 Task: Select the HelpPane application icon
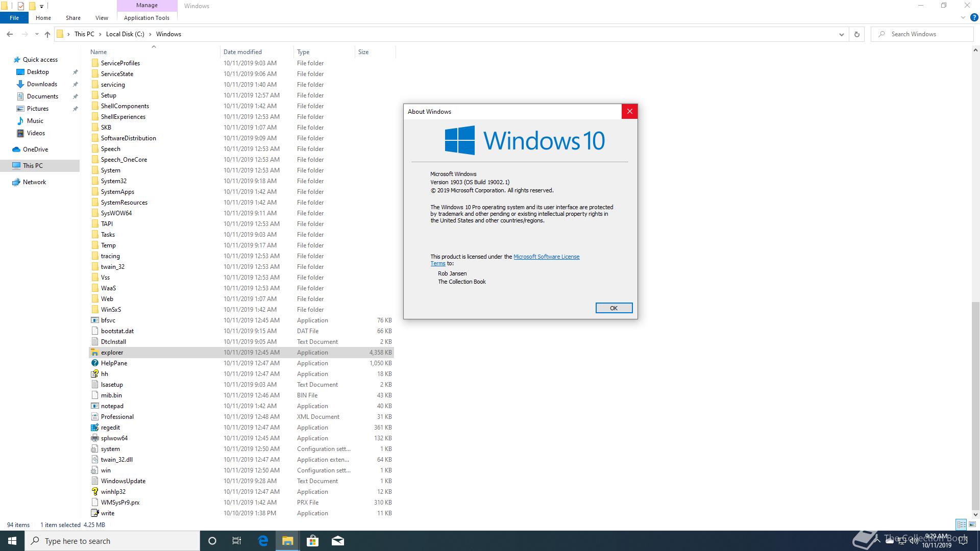pos(94,363)
